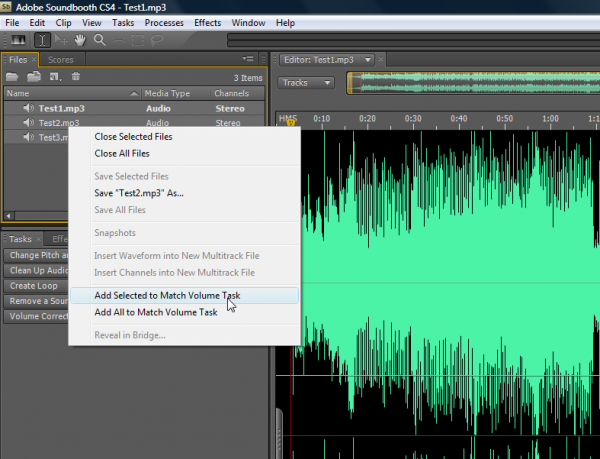Viewport: 600px width, 459px height.
Task: Click the Volume Correction task button
Action: [x=36, y=316]
